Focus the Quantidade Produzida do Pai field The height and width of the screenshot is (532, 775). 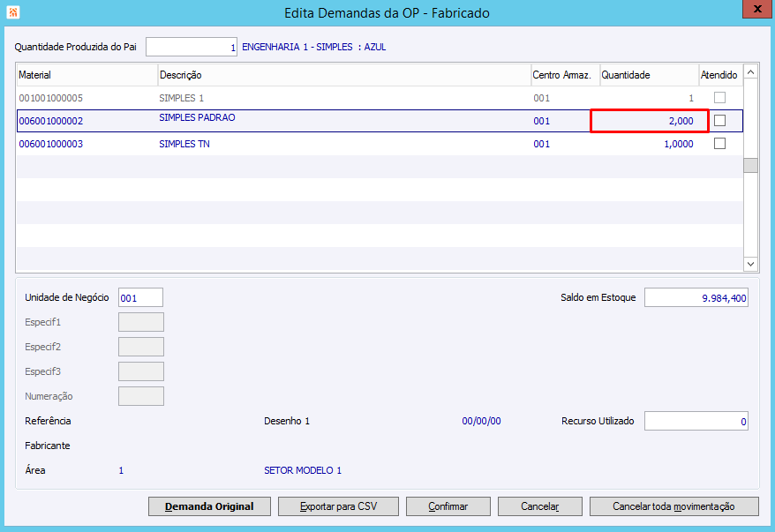pyautogui.click(x=192, y=47)
